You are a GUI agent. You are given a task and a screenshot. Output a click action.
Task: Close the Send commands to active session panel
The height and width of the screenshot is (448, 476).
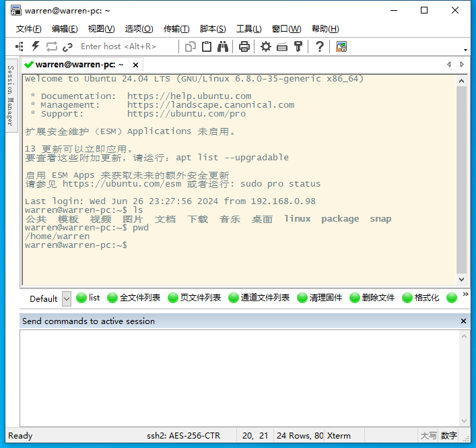[463, 321]
